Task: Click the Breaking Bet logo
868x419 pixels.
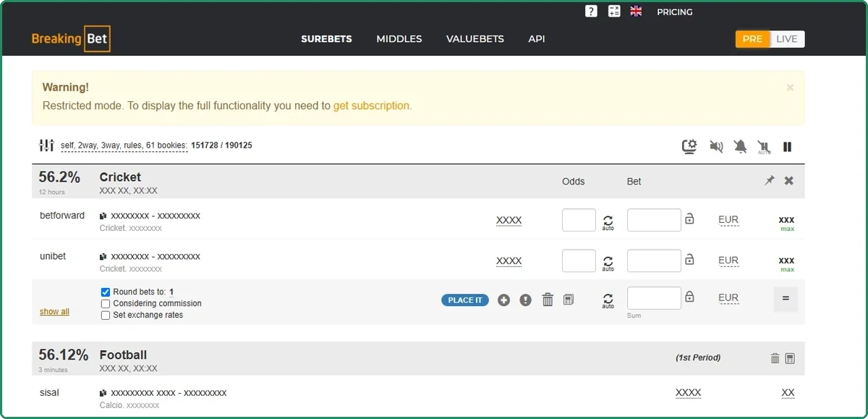Action: [x=71, y=39]
